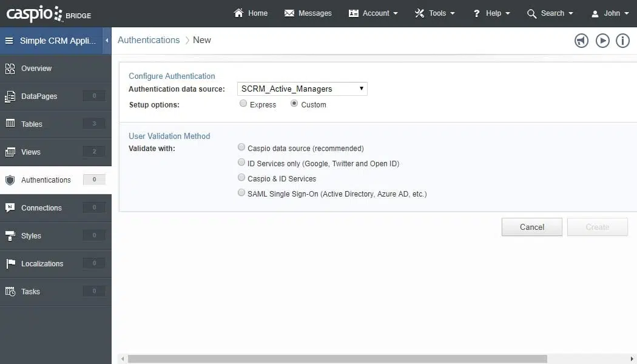Image resolution: width=637 pixels, height=364 pixels.
Task: Open DataPages from the sidebar icon
Action: (10, 96)
